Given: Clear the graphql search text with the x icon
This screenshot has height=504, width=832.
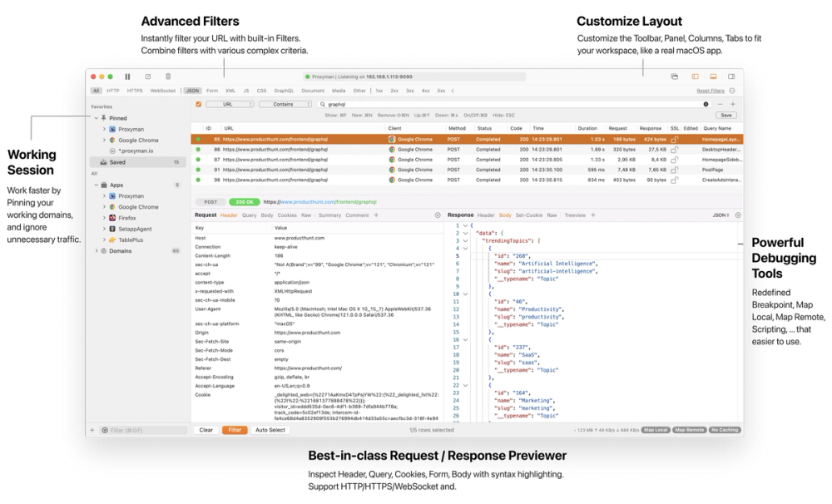Looking at the screenshot, I should click(706, 104).
